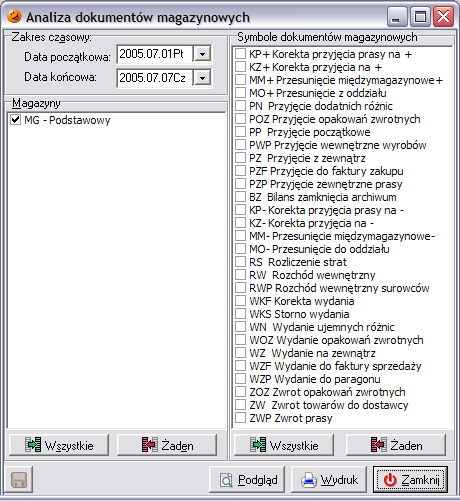Check PZF Przyjęcie do faktury zakupu
The image size is (460, 501).
pyautogui.click(x=240, y=171)
